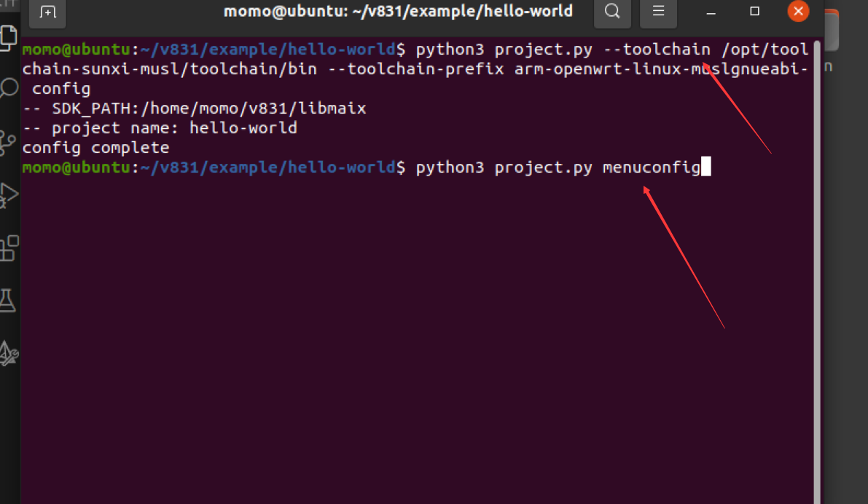
Task: Click '--toolchain' in the first command
Action: 657,50
